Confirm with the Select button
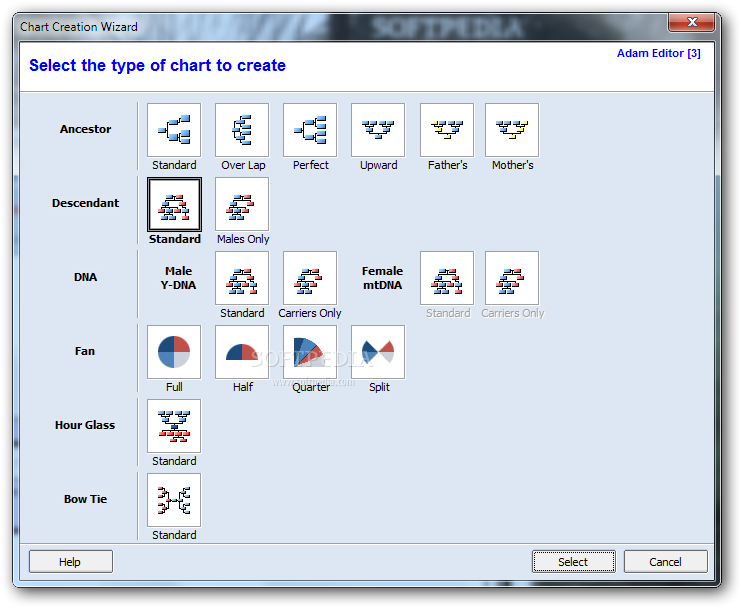Image resolution: width=742 pixels, height=608 pixels. pyautogui.click(x=574, y=562)
